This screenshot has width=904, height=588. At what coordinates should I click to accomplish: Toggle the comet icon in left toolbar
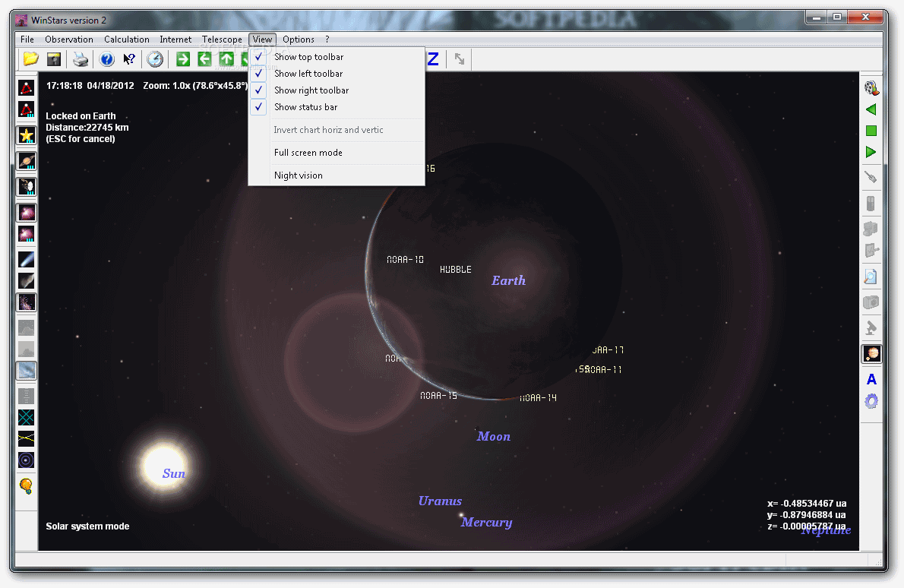coord(26,259)
